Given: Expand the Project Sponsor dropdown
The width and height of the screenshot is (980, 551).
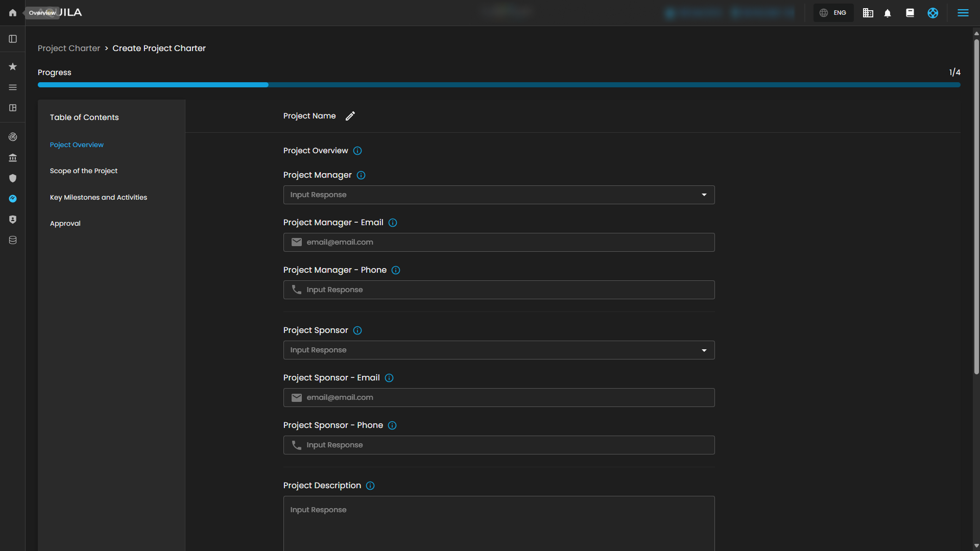Looking at the screenshot, I should click(x=498, y=350).
